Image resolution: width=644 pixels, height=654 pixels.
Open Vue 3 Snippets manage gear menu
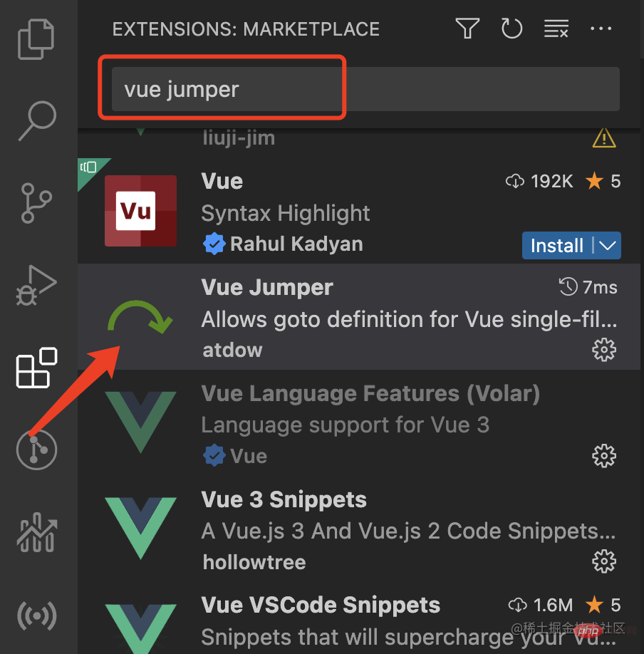pos(604,561)
